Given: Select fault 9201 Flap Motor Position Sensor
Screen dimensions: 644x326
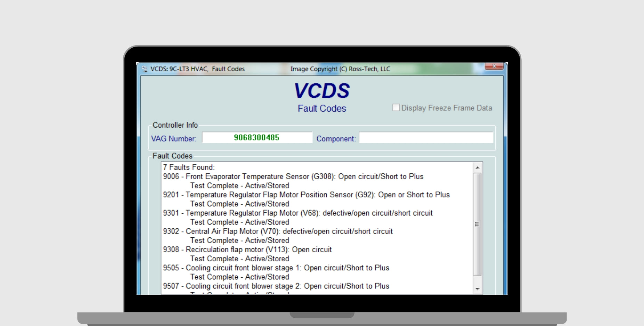Looking at the screenshot, I should (x=306, y=195).
